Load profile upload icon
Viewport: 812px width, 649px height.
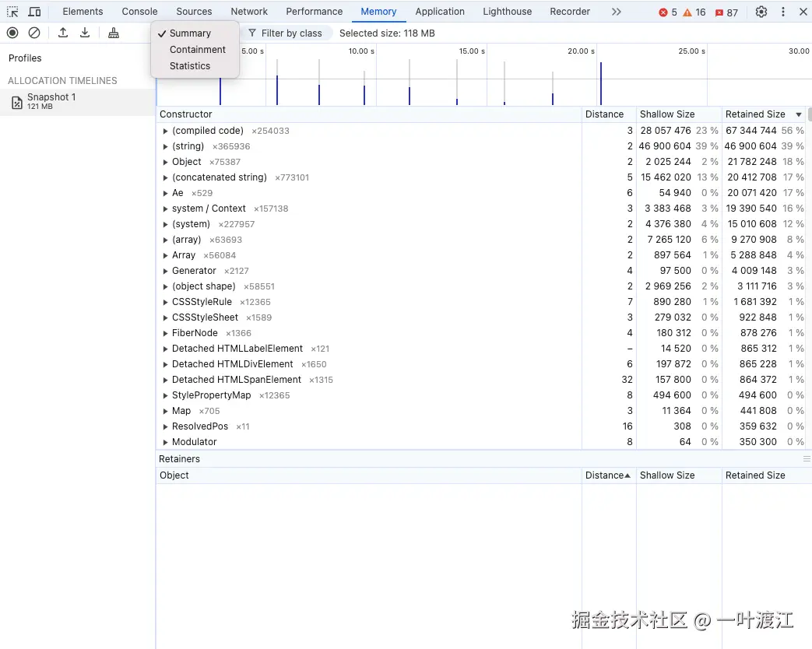point(62,33)
